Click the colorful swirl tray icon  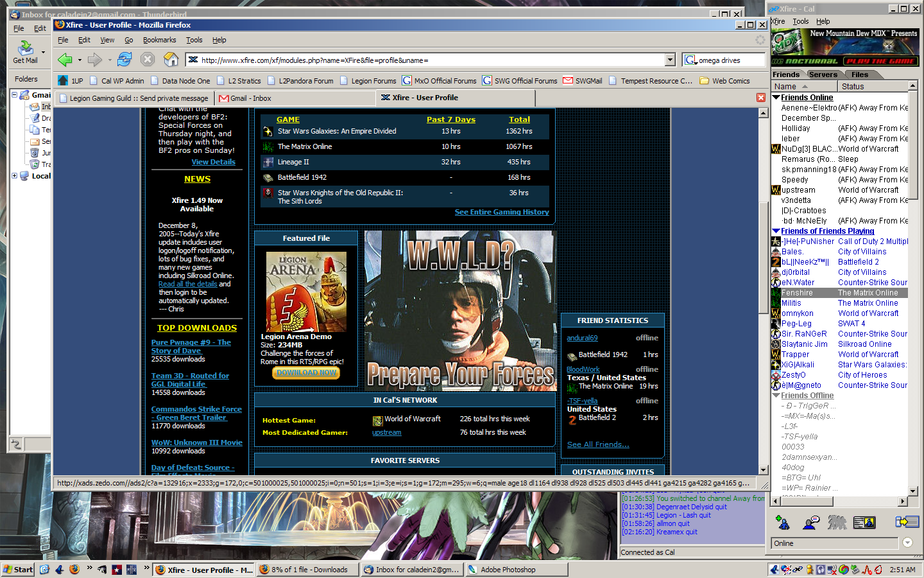point(844,569)
